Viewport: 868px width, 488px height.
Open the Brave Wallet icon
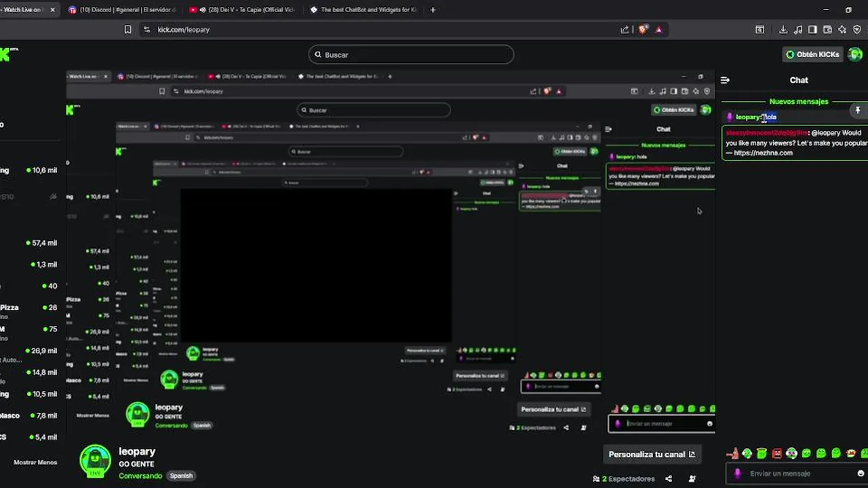pyautogui.click(x=827, y=29)
